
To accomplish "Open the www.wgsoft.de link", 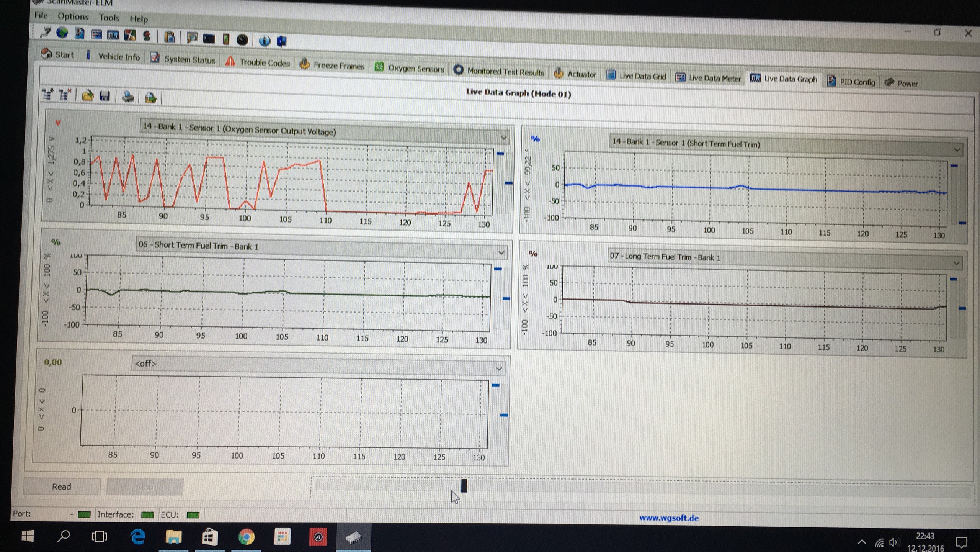I will tap(669, 518).
